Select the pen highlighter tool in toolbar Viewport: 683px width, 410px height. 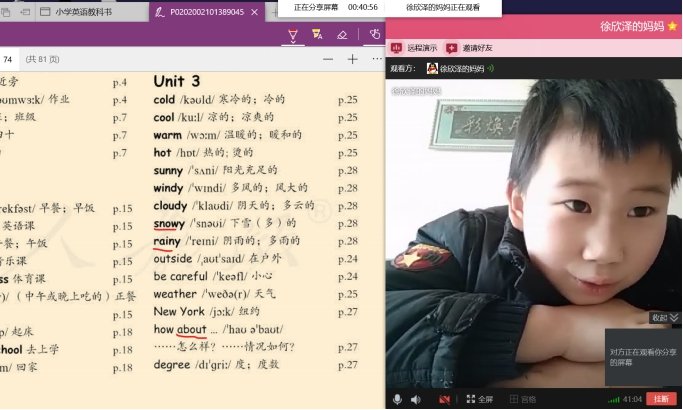click(x=292, y=35)
